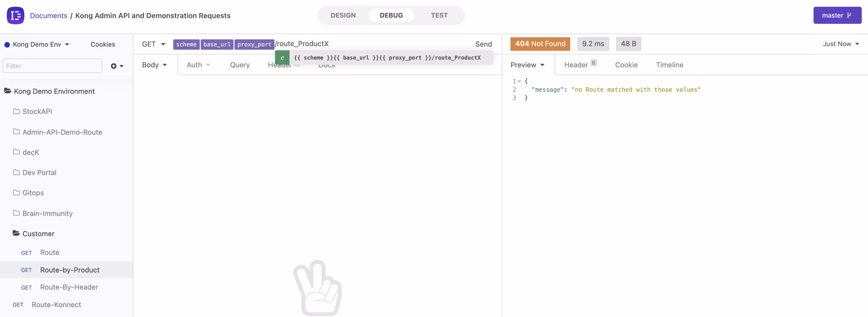Image resolution: width=868 pixels, height=317 pixels.
Task: Switch to TEST mode
Action: pyautogui.click(x=439, y=16)
